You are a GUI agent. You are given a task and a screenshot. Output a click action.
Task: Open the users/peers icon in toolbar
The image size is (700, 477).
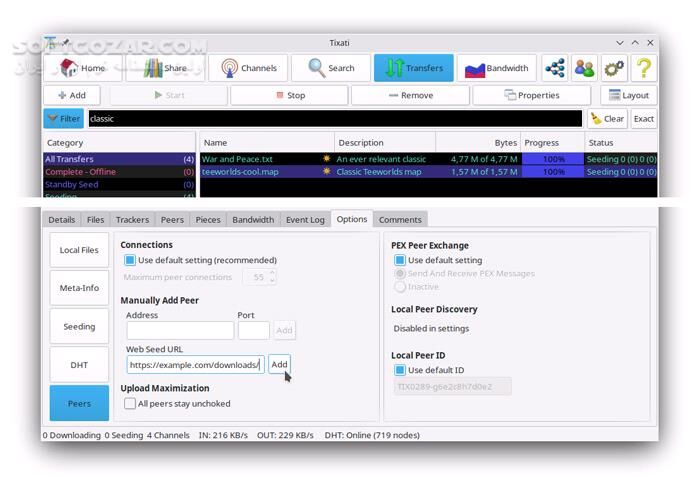(x=585, y=68)
